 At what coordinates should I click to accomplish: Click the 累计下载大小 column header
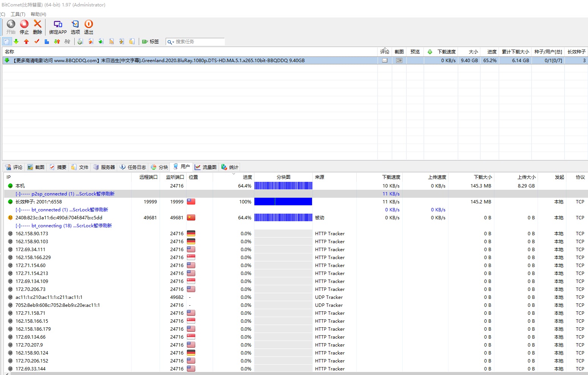coord(515,52)
